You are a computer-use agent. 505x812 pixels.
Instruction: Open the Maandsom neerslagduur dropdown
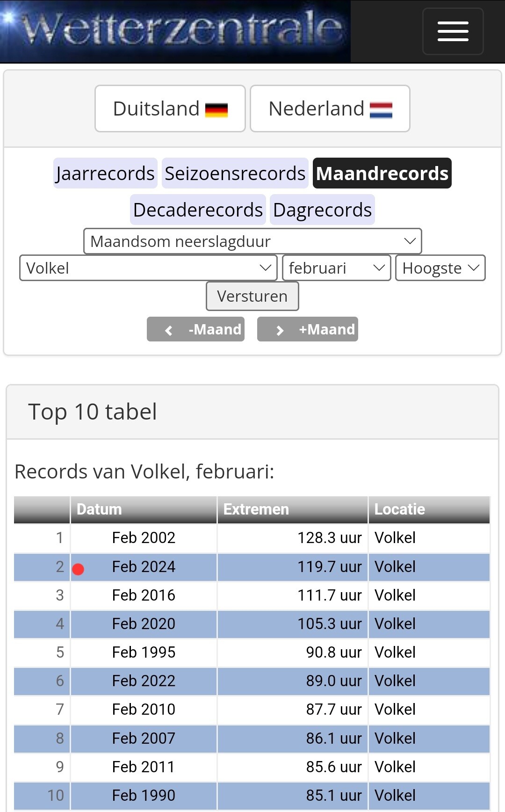point(252,241)
